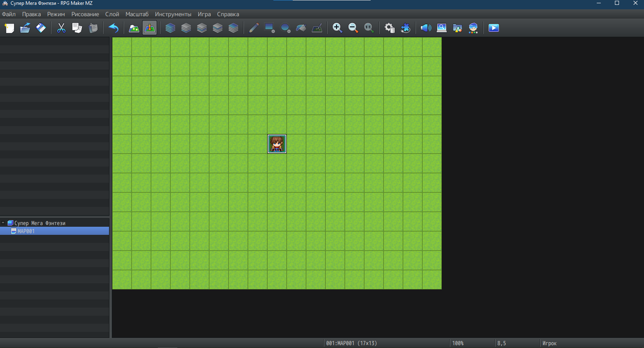Select layer 1 in the toolbar

point(186,28)
